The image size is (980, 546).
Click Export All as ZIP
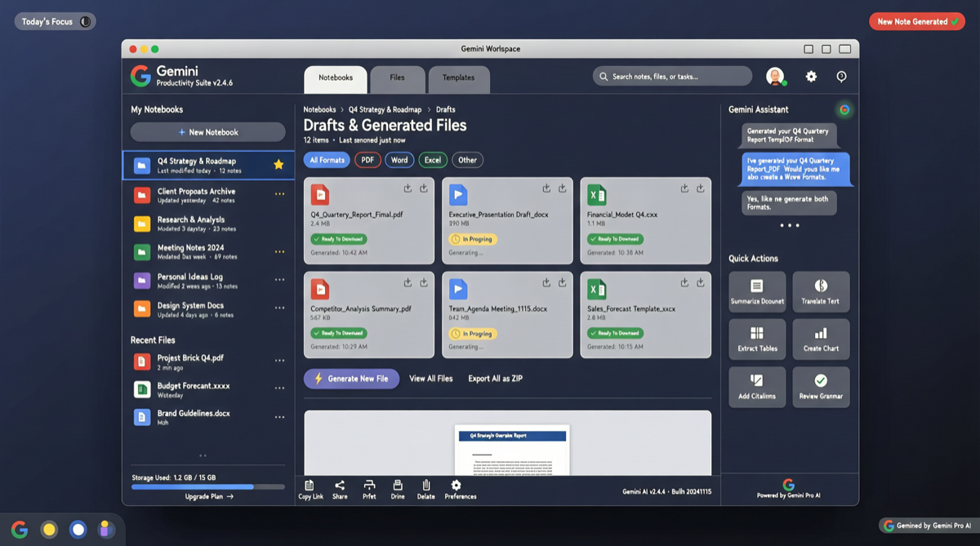pos(496,379)
